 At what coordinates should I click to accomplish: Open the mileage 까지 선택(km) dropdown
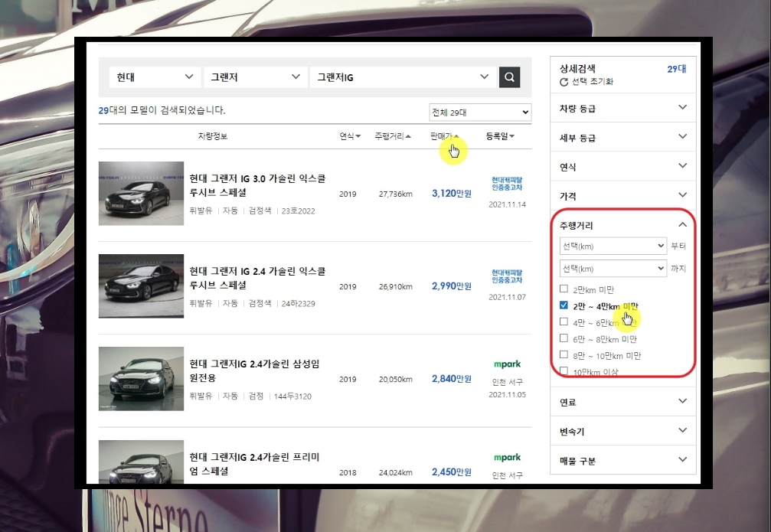pyautogui.click(x=613, y=269)
